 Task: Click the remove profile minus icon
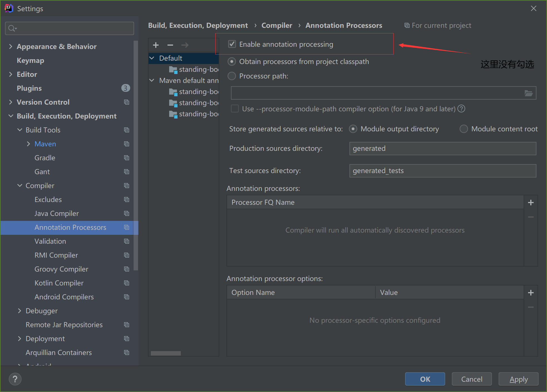tap(170, 45)
